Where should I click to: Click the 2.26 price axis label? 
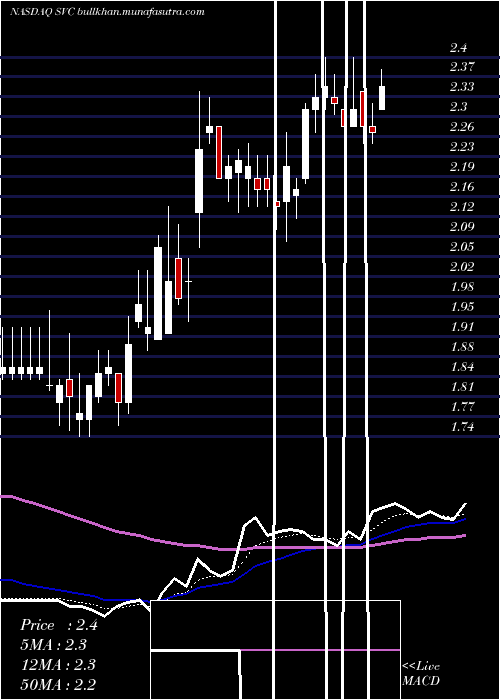[462, 127]
